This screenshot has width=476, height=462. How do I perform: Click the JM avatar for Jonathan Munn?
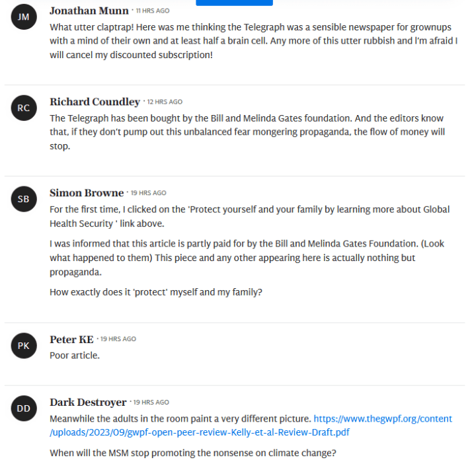coord(24,17)
